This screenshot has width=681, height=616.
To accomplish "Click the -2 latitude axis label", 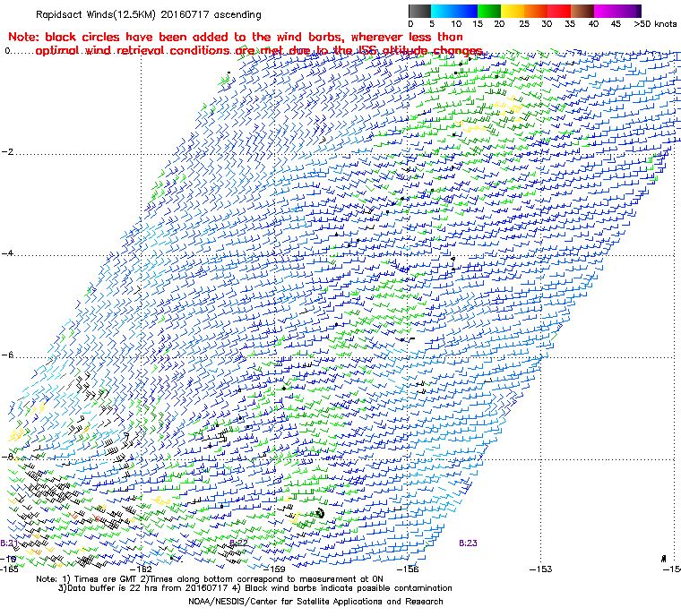I will click(7, 152).
